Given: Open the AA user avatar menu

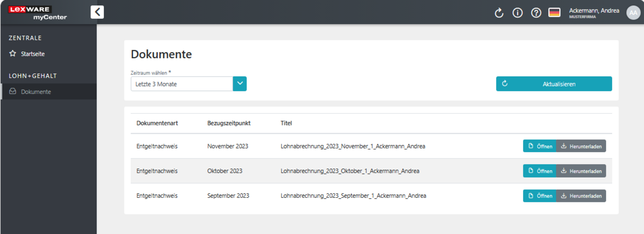Looking at the screenshot, I should 633,13.
